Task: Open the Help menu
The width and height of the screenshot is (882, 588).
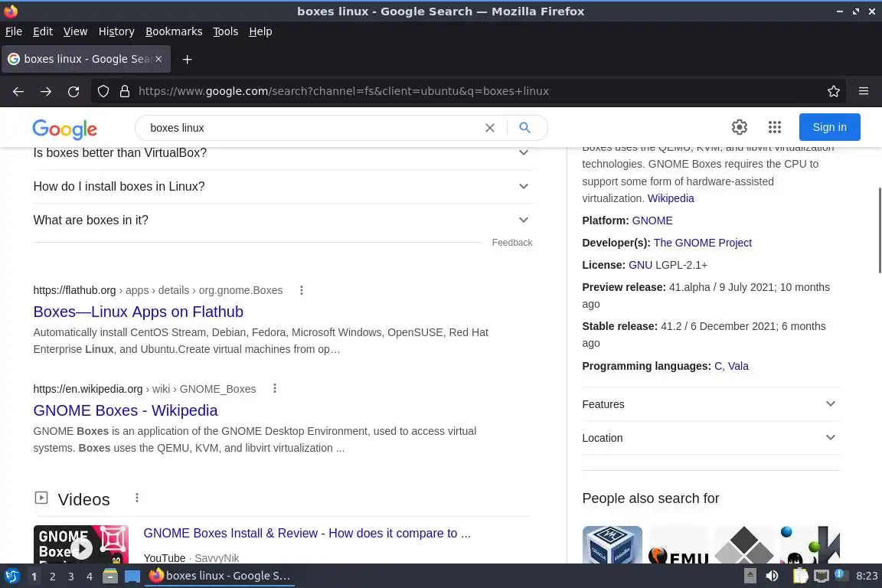Action: 260,31
